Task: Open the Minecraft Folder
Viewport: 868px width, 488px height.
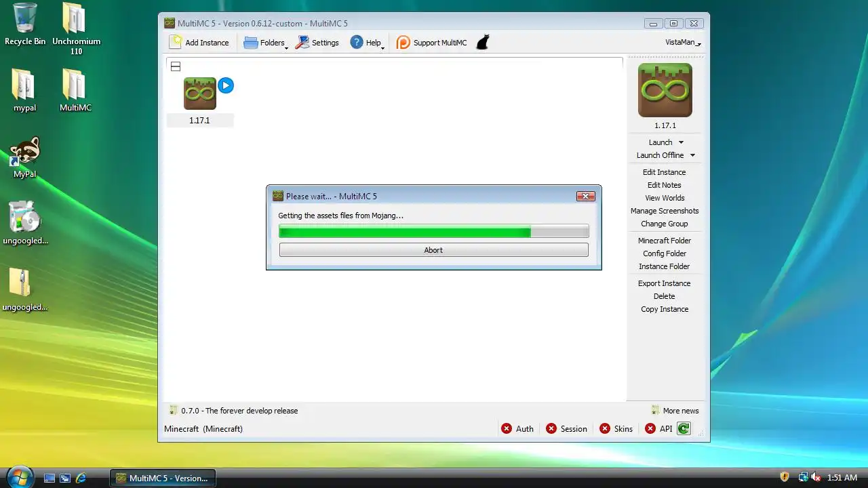Action: 665,241
